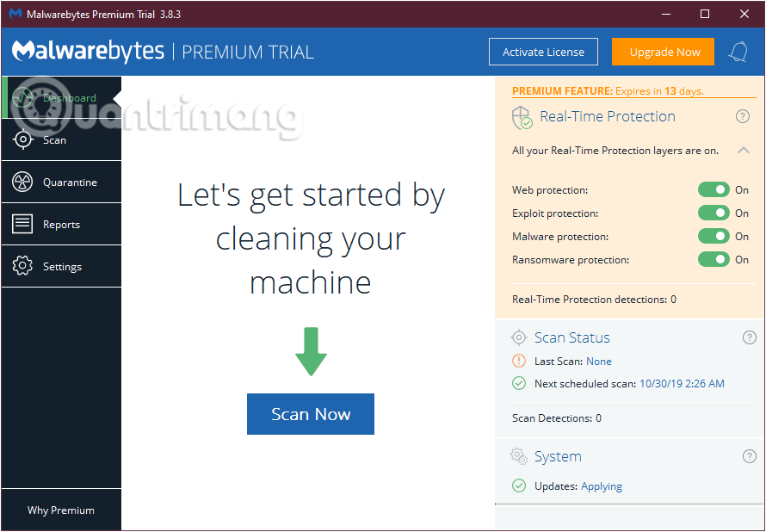Viewport: 766px width, 532px height.
Task: Click the Quarantine radiation icon
Action: click(x=22, y=182)
